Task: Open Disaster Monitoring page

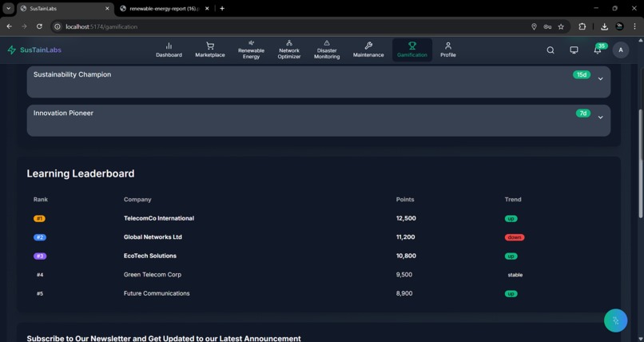Action: click(327, 50)
